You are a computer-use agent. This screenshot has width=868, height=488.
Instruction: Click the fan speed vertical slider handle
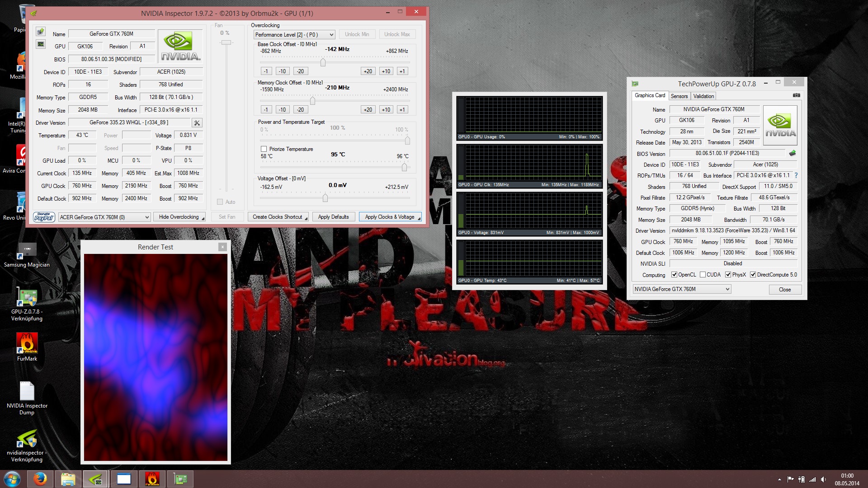[226, 42]
